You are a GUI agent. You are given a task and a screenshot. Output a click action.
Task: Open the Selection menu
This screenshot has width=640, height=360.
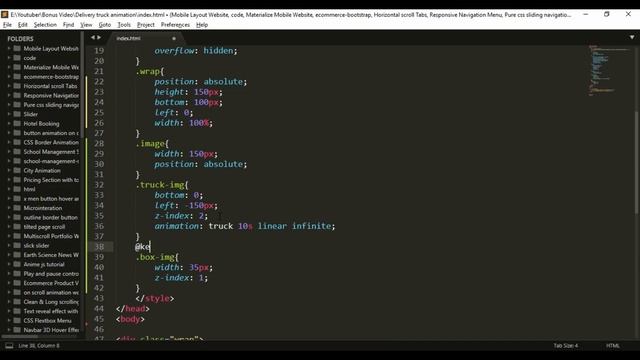pyautogui.click(x=45, y=25)
